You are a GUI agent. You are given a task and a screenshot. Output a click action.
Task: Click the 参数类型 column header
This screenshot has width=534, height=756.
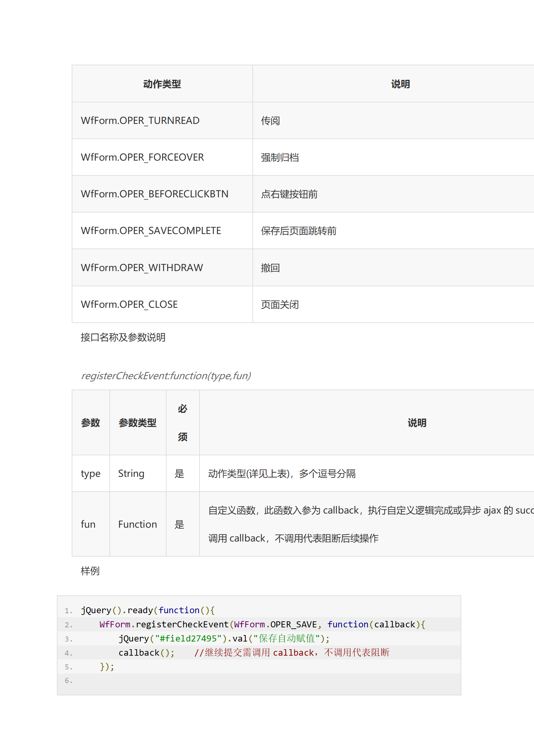[x=137, y=423]
